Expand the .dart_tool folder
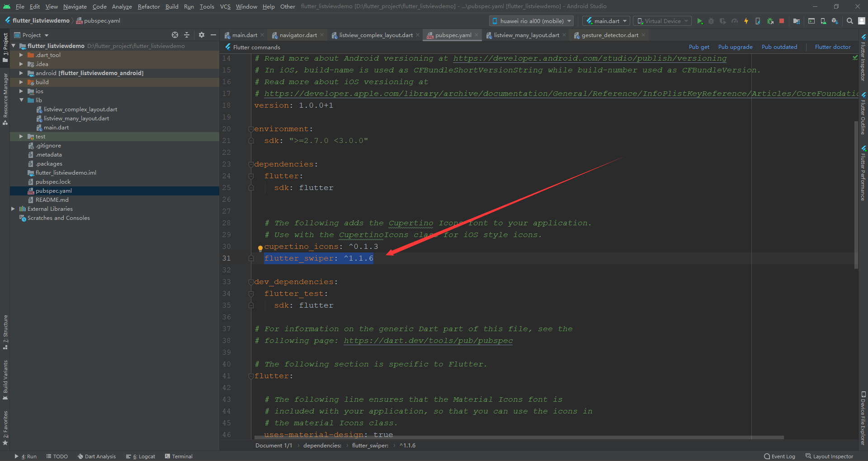868x461 pixels. coord(21,55)
